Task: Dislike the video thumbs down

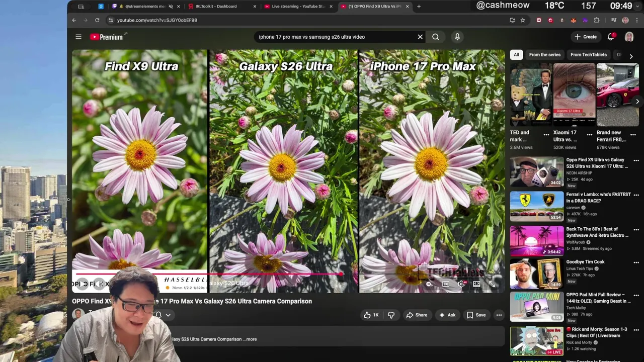Action: [391, 315]
